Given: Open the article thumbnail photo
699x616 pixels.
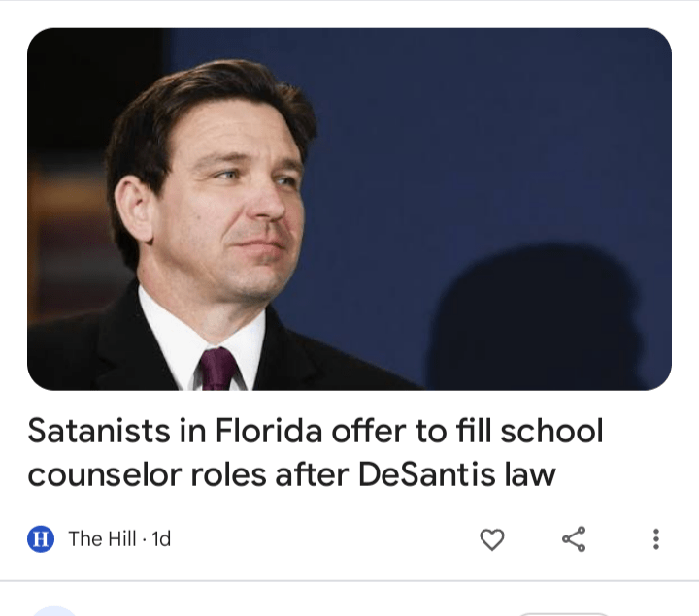Looking at the screenshot, I should pyautogui.click(x=349, y=209).
